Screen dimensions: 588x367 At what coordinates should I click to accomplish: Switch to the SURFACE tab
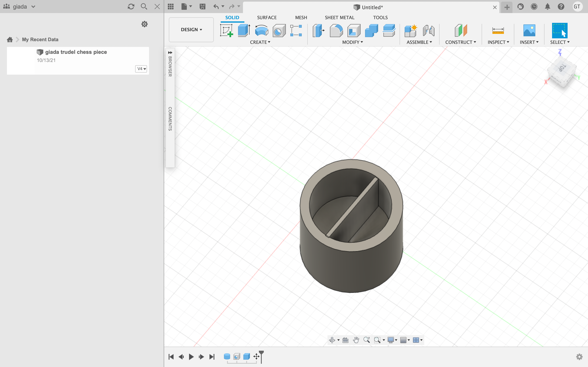(x=267, y=18)
